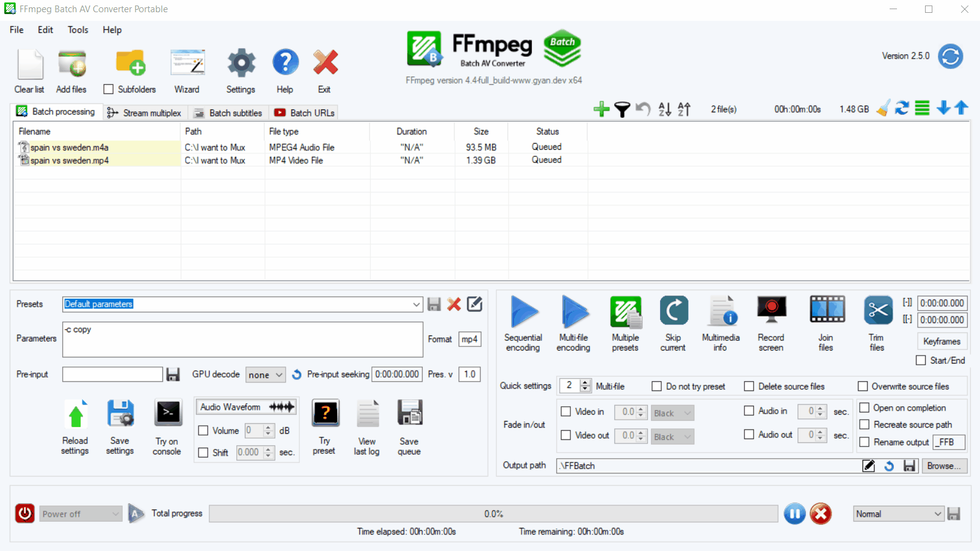Increase the Volume dB spinner
Viewport: 980px width, 551px height.
(x=268, y=428)
